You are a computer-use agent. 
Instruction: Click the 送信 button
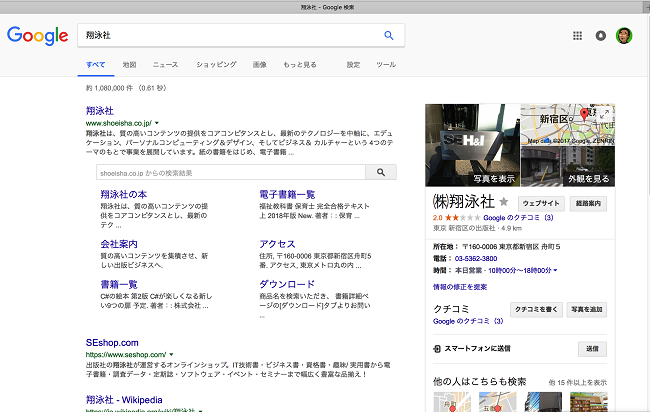pyautogui.click(x=592, y=349)
